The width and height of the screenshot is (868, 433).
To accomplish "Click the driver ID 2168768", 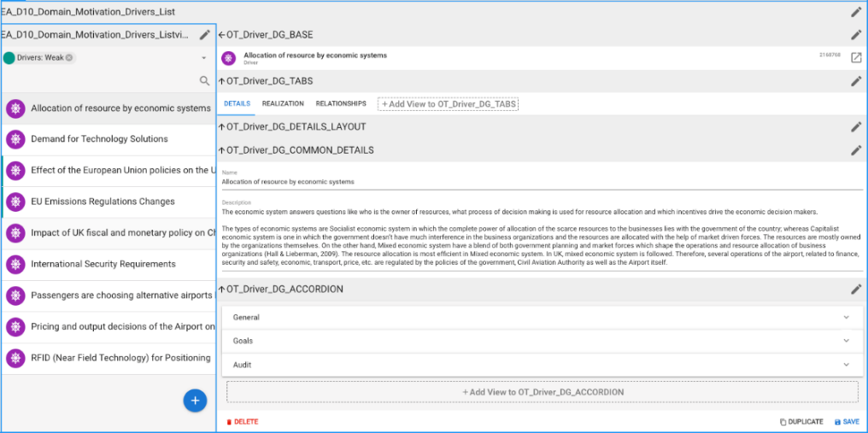I will pos(830,56).
